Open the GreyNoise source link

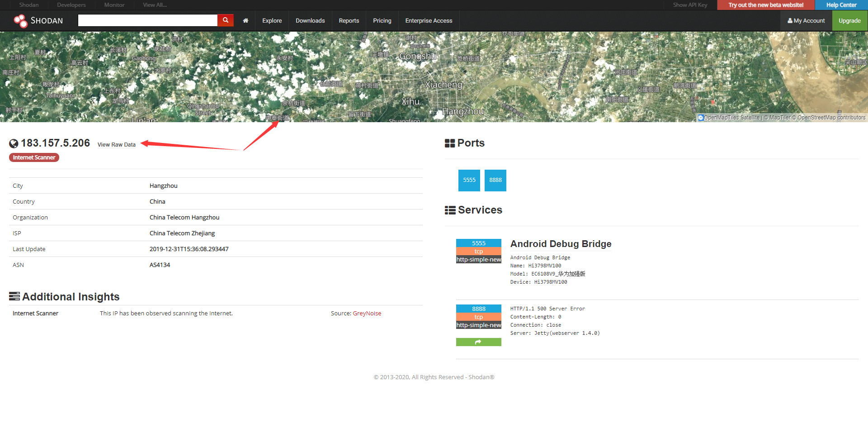coord(367,314)
